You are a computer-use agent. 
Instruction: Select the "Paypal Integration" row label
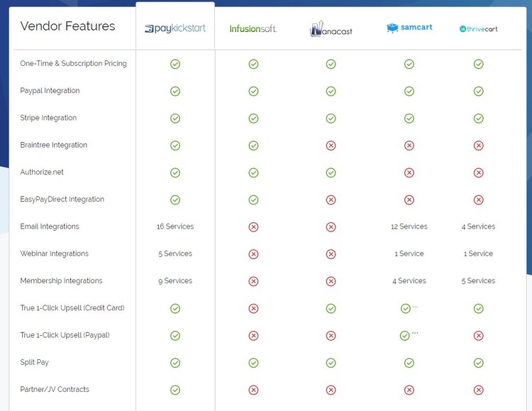(50, 91)
